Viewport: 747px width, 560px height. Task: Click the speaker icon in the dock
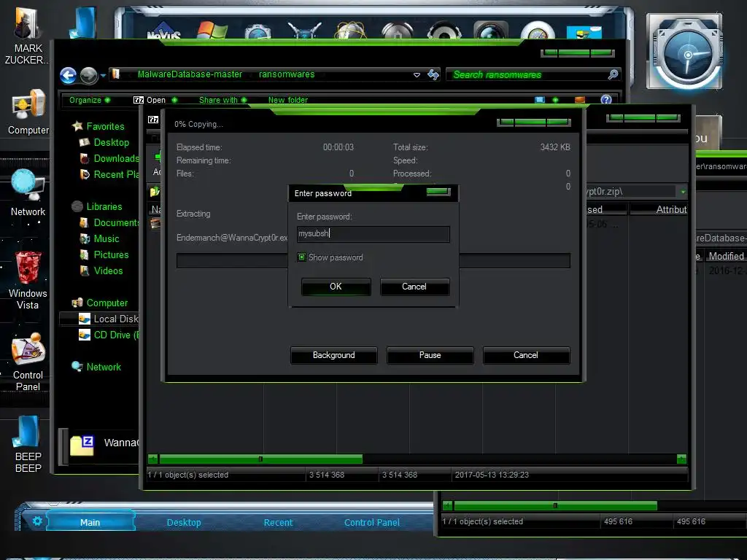click(444, 31)
